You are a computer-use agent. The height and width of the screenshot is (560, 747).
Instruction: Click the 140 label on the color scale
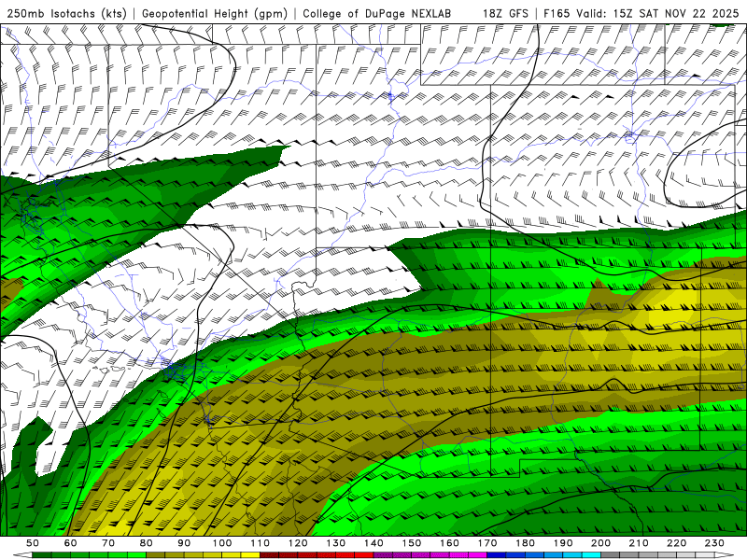373,543
